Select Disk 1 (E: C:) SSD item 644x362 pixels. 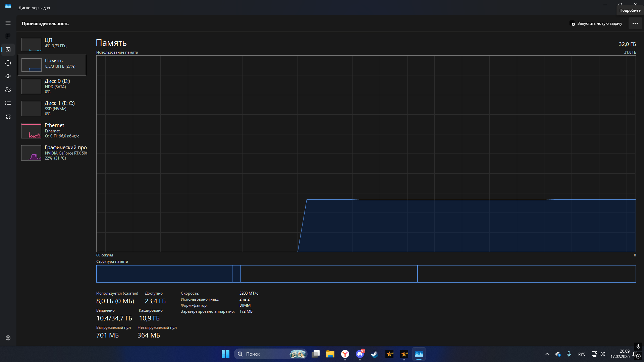click(52, 108)
